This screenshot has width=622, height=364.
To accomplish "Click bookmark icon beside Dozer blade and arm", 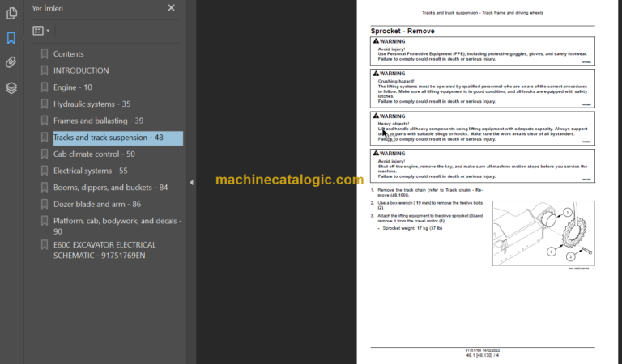I will click(45, 204).
